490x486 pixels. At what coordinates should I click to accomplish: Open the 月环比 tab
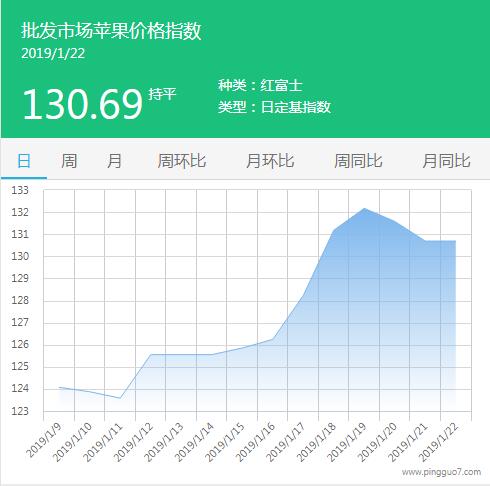coord(270,161)
